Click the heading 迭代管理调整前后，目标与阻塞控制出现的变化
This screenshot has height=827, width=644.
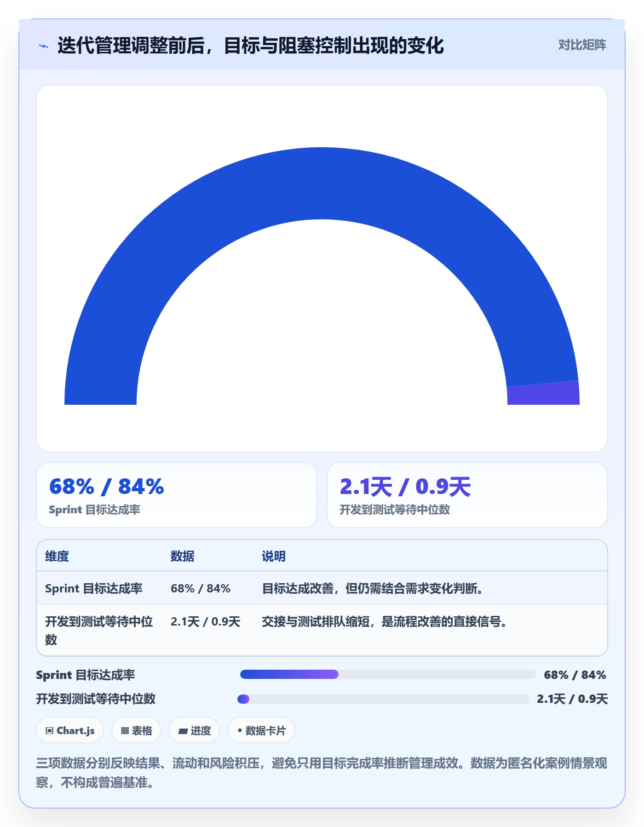251,46
